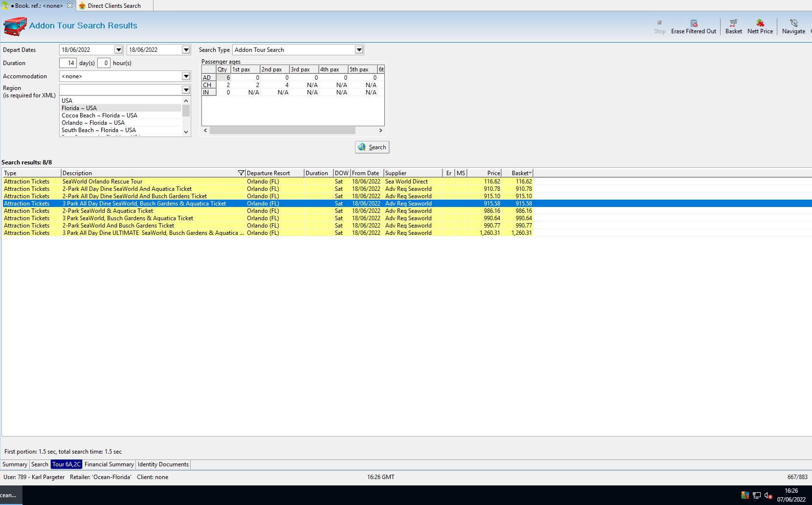Open the Search bottom tab
This screenshot has width=812, height=505.
[x=40, y=464]
